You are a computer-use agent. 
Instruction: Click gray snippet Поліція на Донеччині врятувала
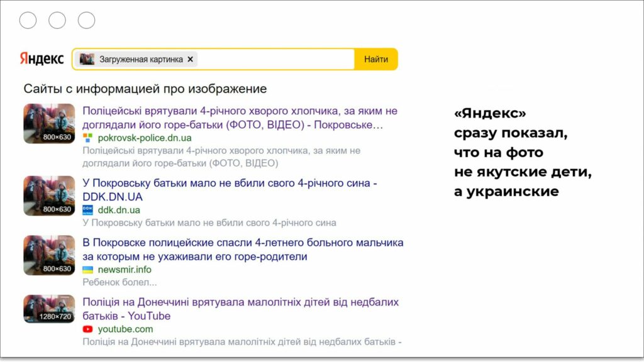coord(242,342)
